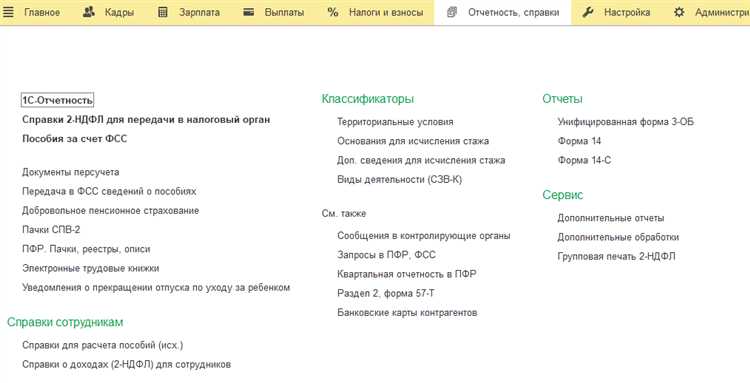Open Территориальные условия classifier
The width and height of the screenshot is (750, 383).
[395, 122]
